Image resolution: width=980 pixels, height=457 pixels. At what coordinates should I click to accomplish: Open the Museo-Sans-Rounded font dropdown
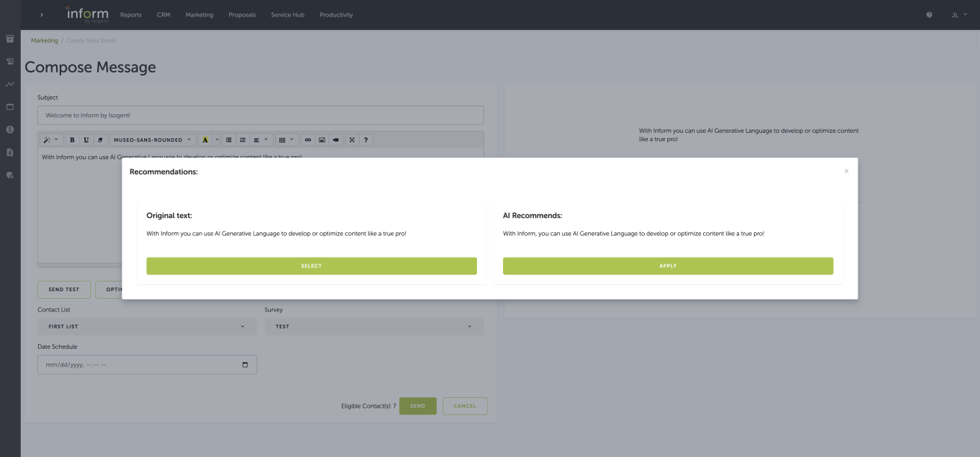[153, 140]
